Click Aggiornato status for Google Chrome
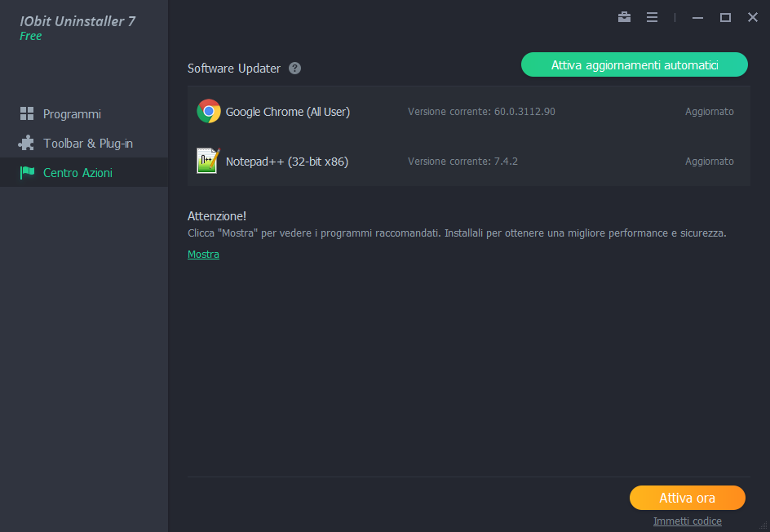The height and width of the screenshot is (532, 770). click(x=709, y=112)
